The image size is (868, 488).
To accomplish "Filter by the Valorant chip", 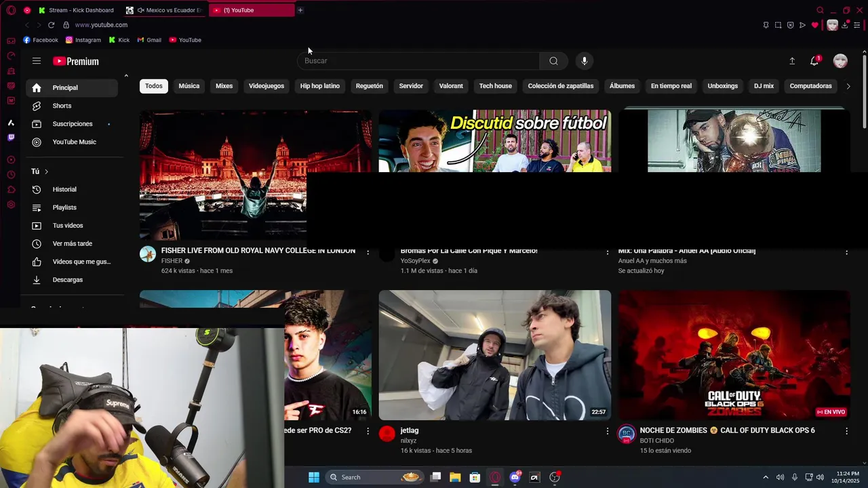I will point(451,86).
